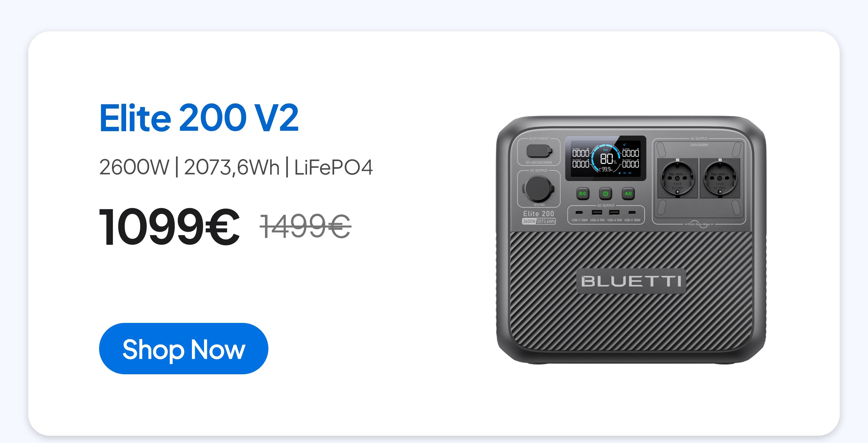
Task: Select the second USB-A 15W port
Action: (614, 213)
